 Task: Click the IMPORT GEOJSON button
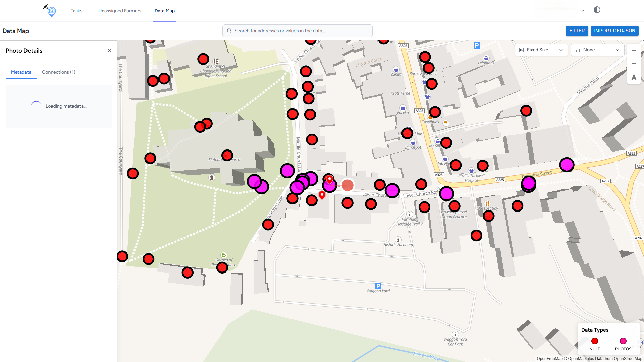point(614,31)
